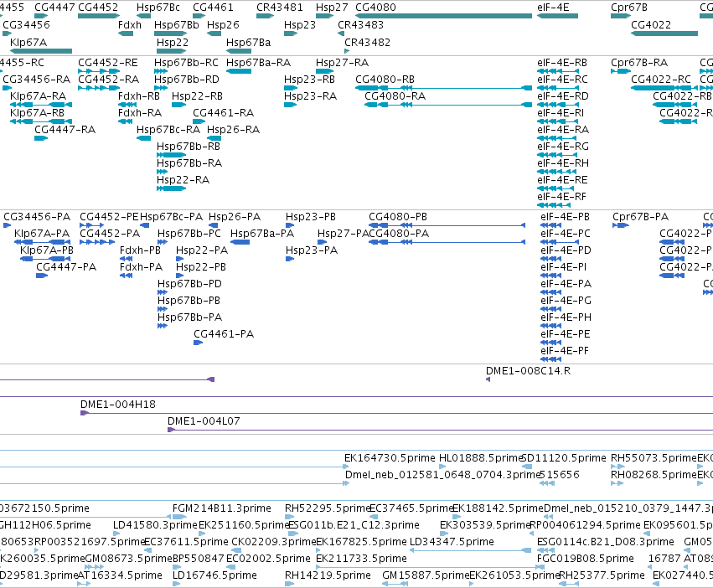Image resolution: width=713 pixels, height=588 pixels.
Task: Click the eIF-4E gene label
Action: pyautogui.click(x=553, y=8)
